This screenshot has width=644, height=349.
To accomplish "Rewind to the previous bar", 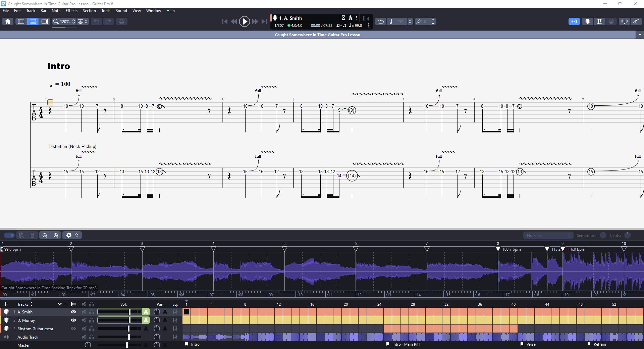I will 234,21.
